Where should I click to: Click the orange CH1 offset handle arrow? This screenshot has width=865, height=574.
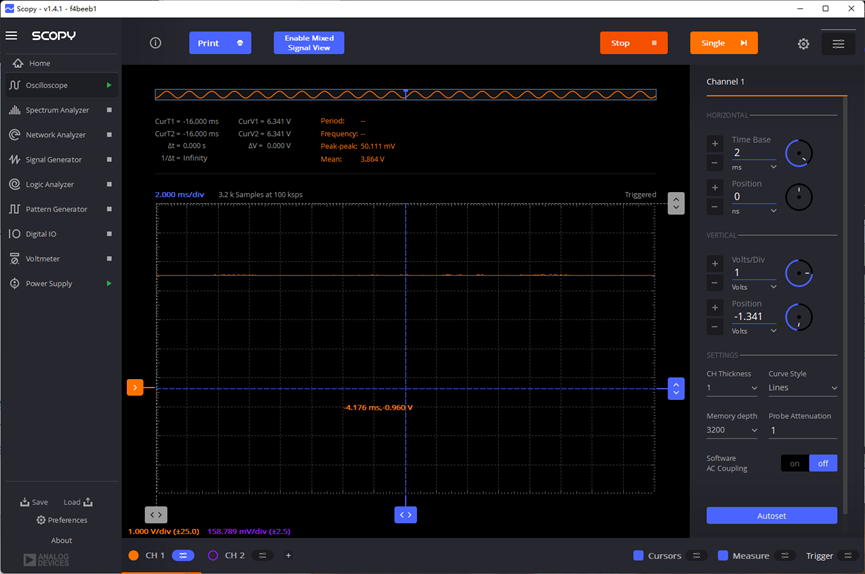coord(135,387)
